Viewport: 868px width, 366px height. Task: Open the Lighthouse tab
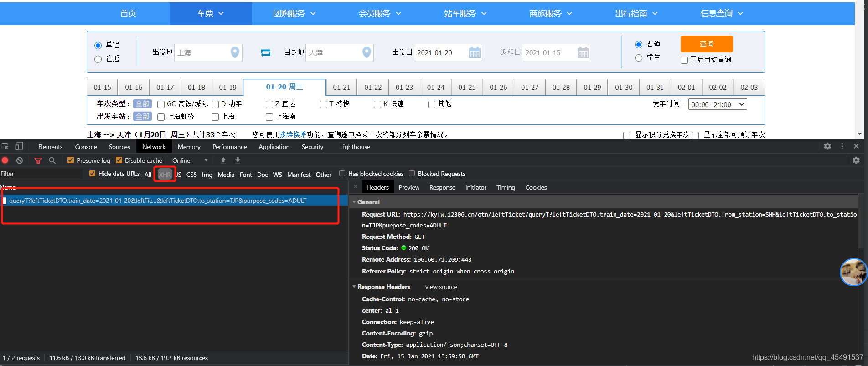point(355,147)
